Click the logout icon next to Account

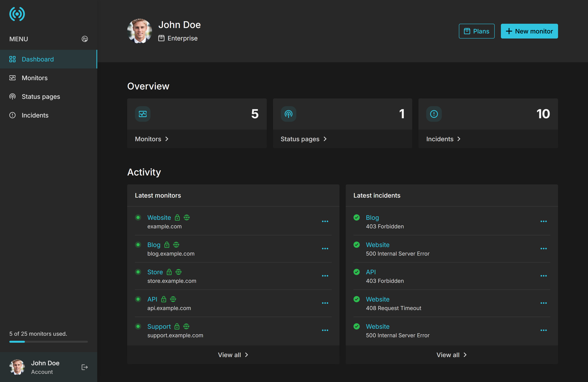85,367
